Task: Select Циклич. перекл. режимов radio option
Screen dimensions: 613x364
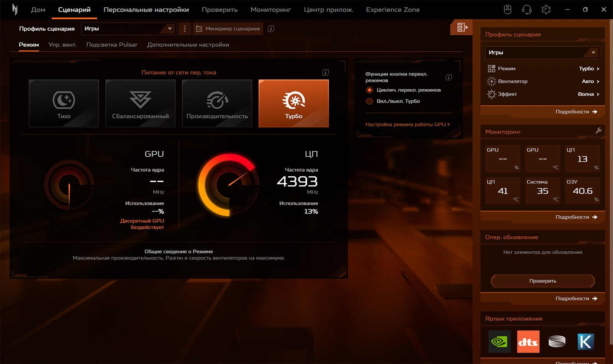Action: (x=370, y=90)
